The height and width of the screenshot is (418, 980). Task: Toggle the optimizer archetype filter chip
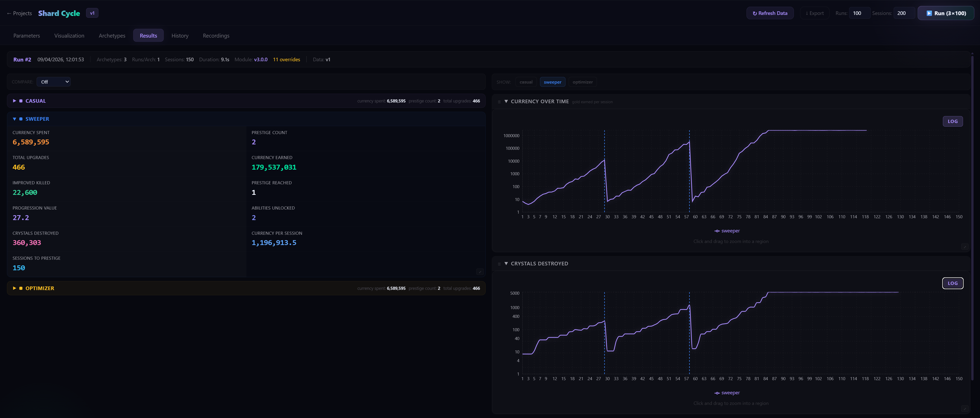point(582,82)
